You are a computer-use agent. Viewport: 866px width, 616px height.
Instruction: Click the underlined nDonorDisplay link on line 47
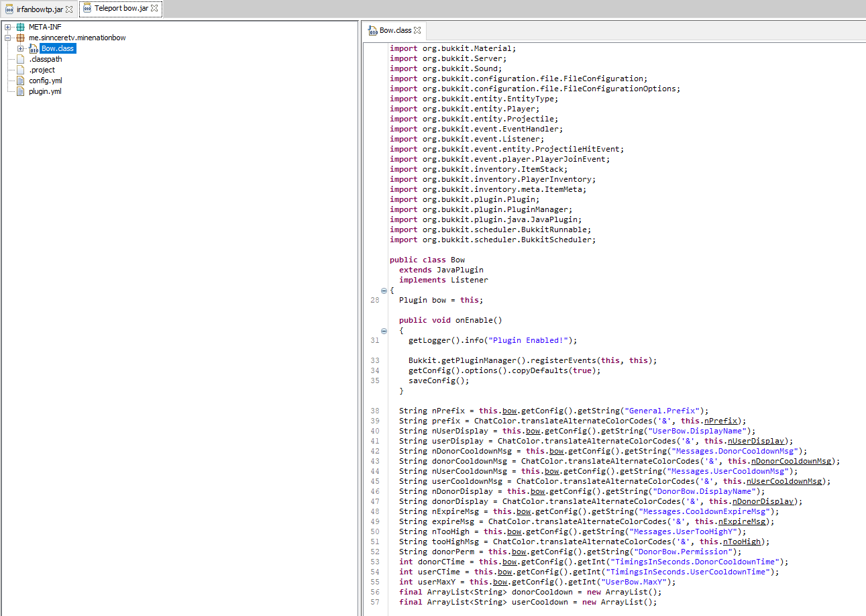point(763,502)
